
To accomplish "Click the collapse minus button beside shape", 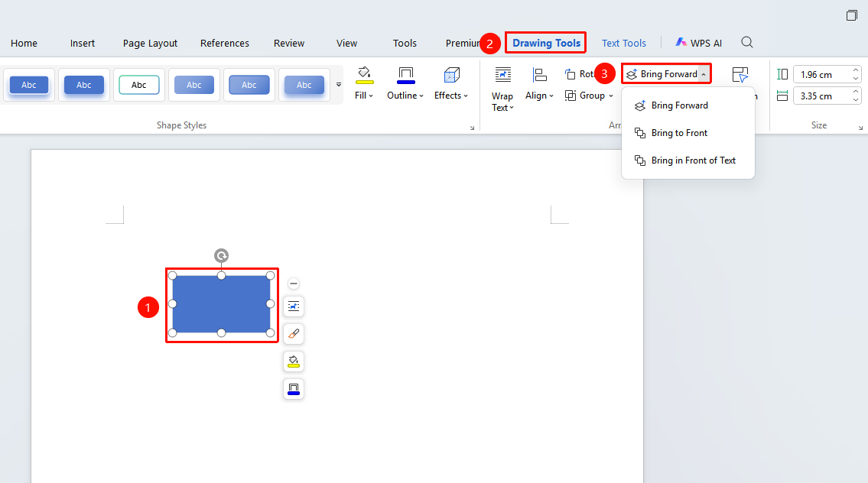I will point(294,284).
